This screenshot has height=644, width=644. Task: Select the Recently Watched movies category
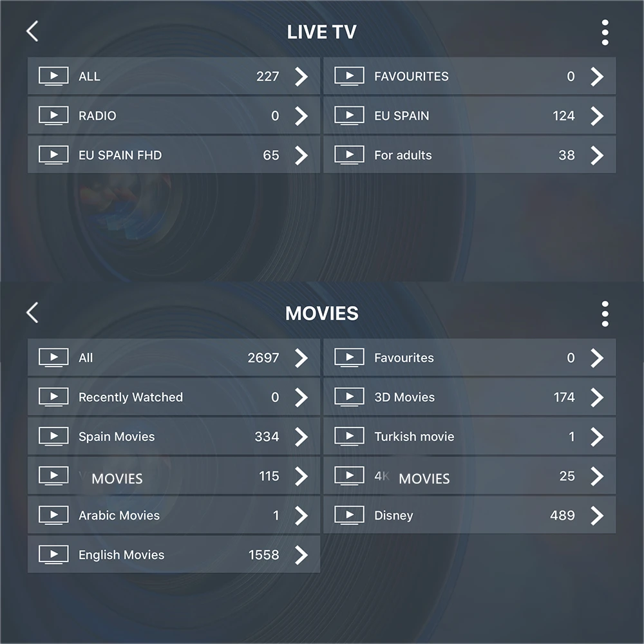pyautogui.click(x=174, y=397)
